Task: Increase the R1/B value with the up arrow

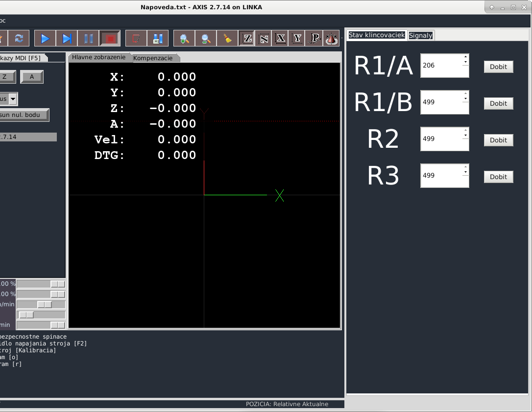Action: pos(465,93)
